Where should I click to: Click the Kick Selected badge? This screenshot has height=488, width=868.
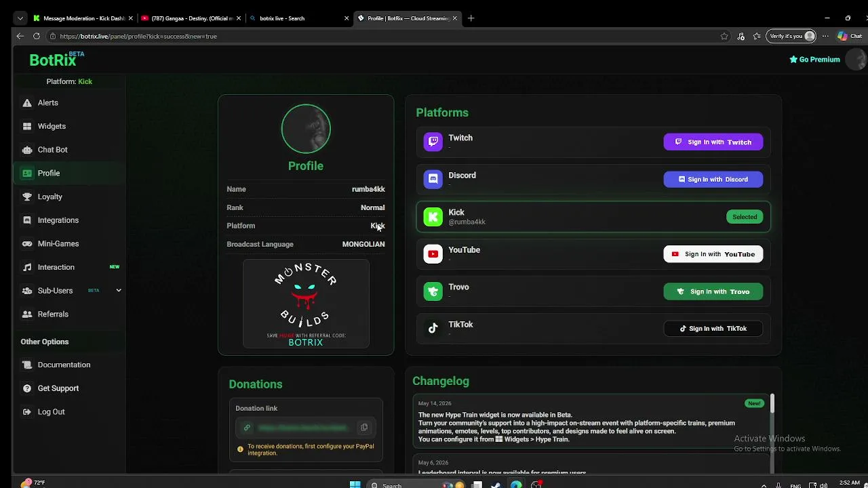pyautogui.click(x=745, y=217)
